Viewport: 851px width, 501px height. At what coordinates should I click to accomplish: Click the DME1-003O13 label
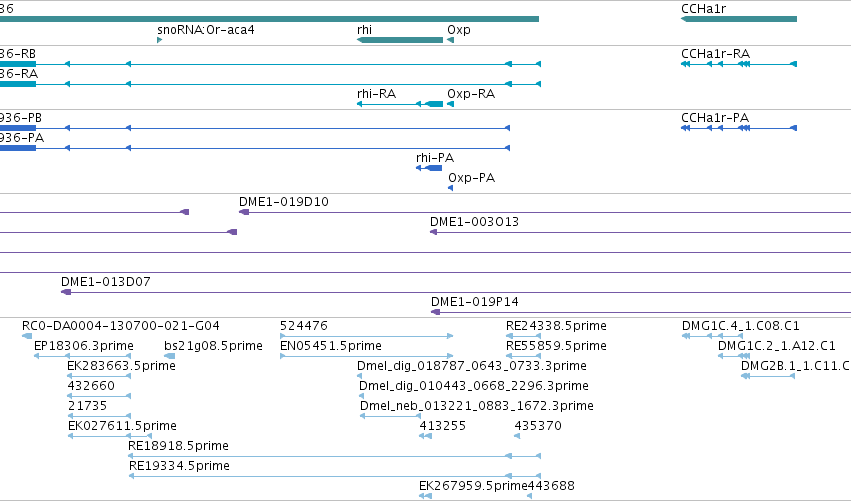(474, 221)
